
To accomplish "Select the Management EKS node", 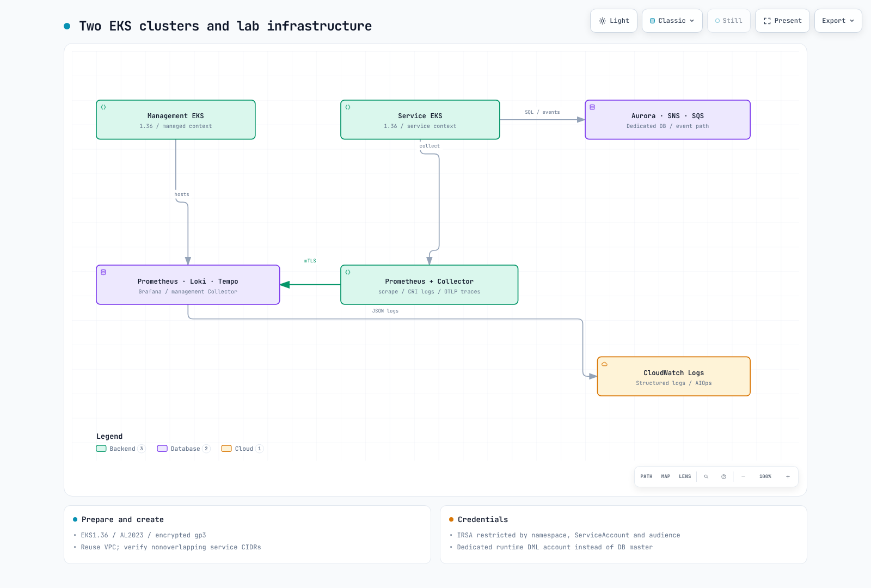I will click(x=176, y=120).
